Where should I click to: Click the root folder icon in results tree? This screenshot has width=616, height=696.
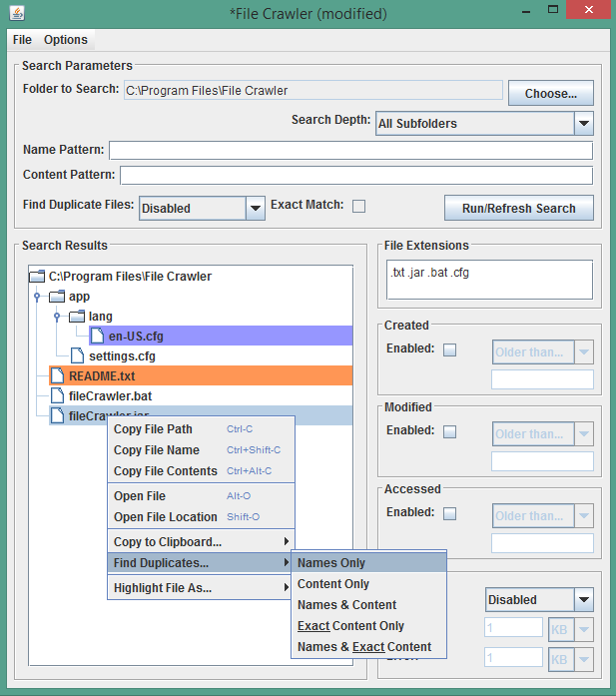(x=37, y=277)
